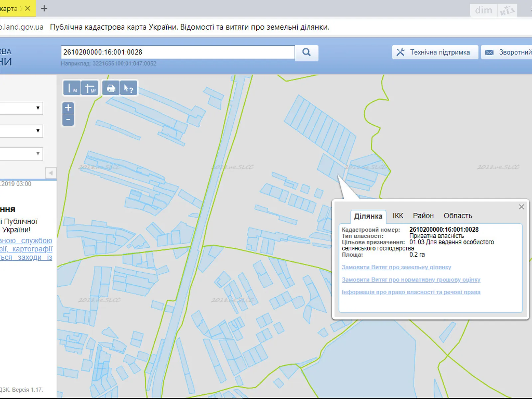The image size is (532, 399).
Task: Open the second sidebar dropdown
Action: 21,131
